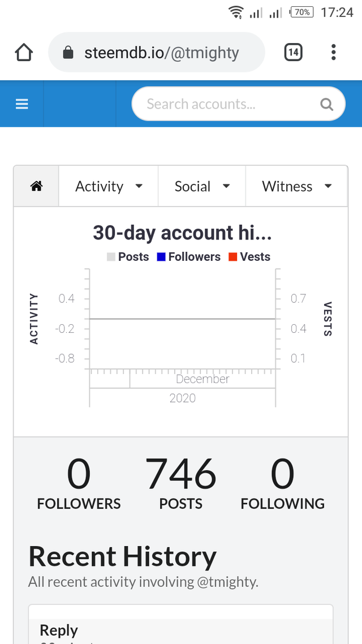Expand the Social dropdown menu
Viewport: 362px width, 644px height.
click(x=202, y=186)
